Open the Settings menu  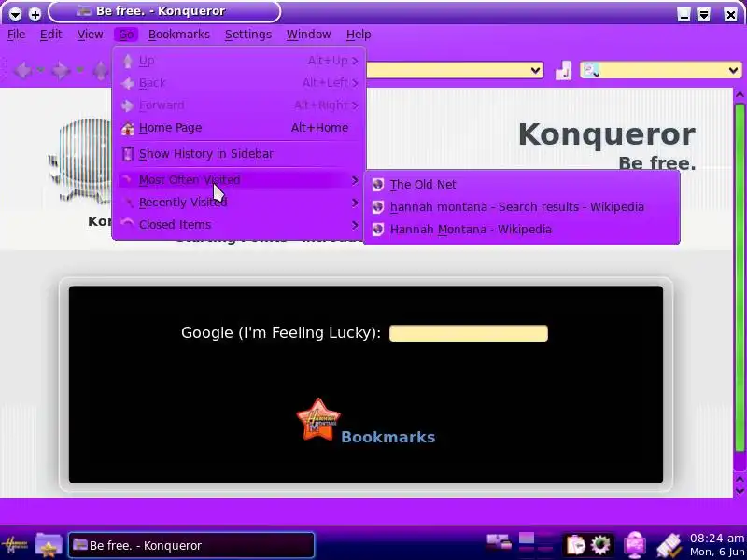point(247,35)
